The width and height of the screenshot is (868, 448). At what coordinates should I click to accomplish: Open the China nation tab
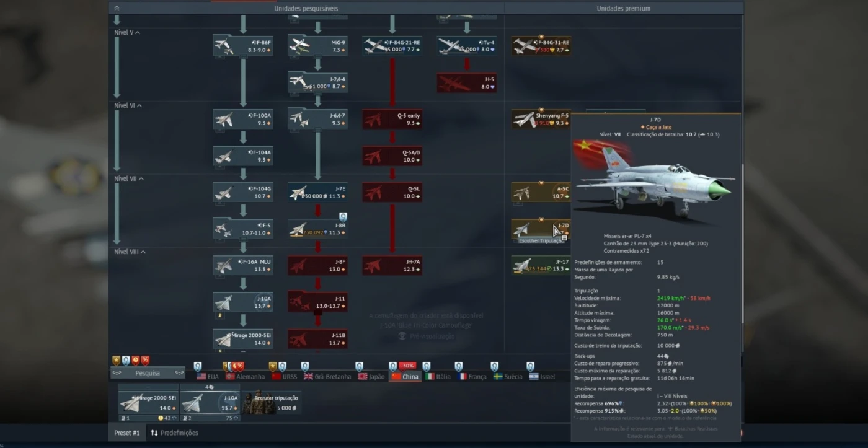[405, 376]
